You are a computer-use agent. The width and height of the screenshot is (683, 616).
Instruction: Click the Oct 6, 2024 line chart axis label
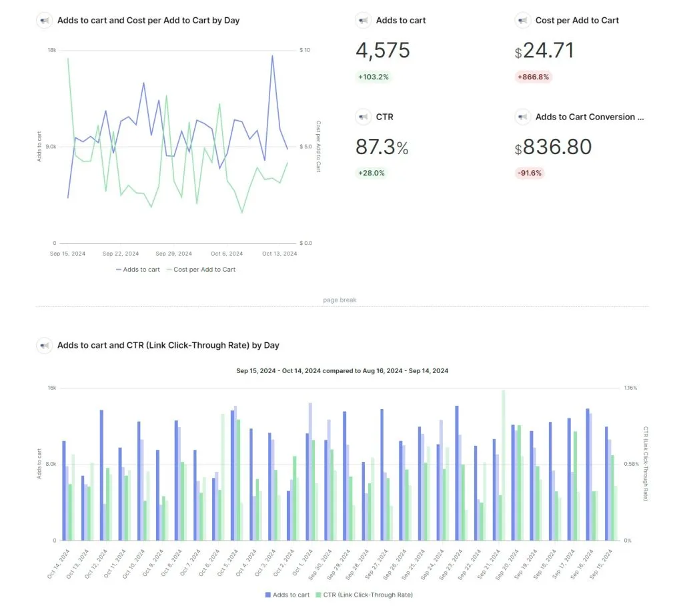(227, 254)
